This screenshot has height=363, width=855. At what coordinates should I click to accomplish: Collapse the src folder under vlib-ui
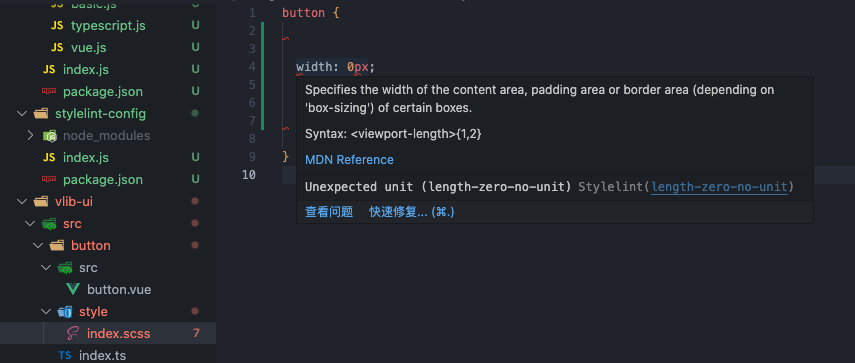tap(30, 223)
